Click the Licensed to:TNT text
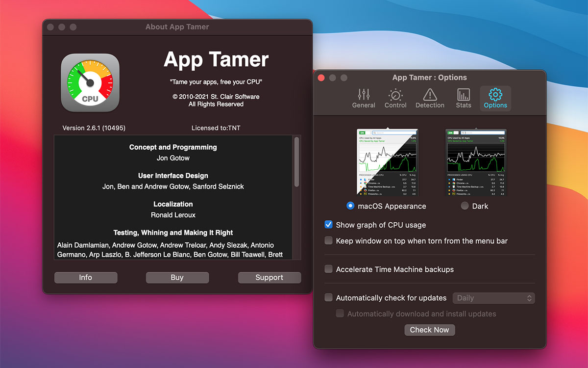The height and width of the screenshot is (368, 588). [216, 128]
